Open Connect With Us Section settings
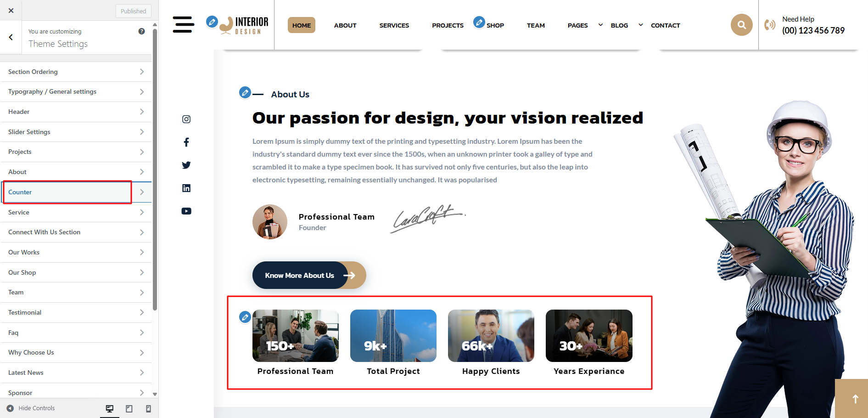 click(x=76, y=232)
